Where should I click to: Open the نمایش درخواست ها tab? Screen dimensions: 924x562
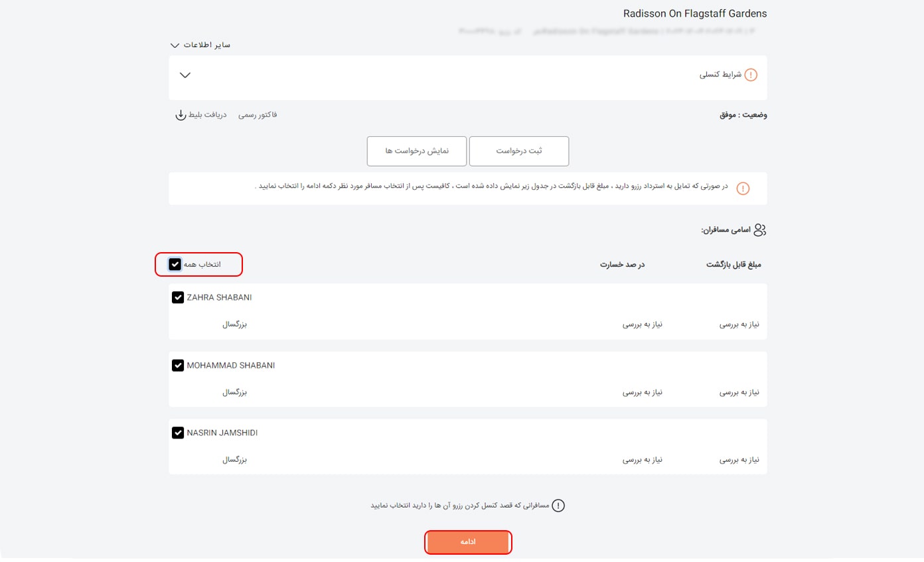click(417, 151)
